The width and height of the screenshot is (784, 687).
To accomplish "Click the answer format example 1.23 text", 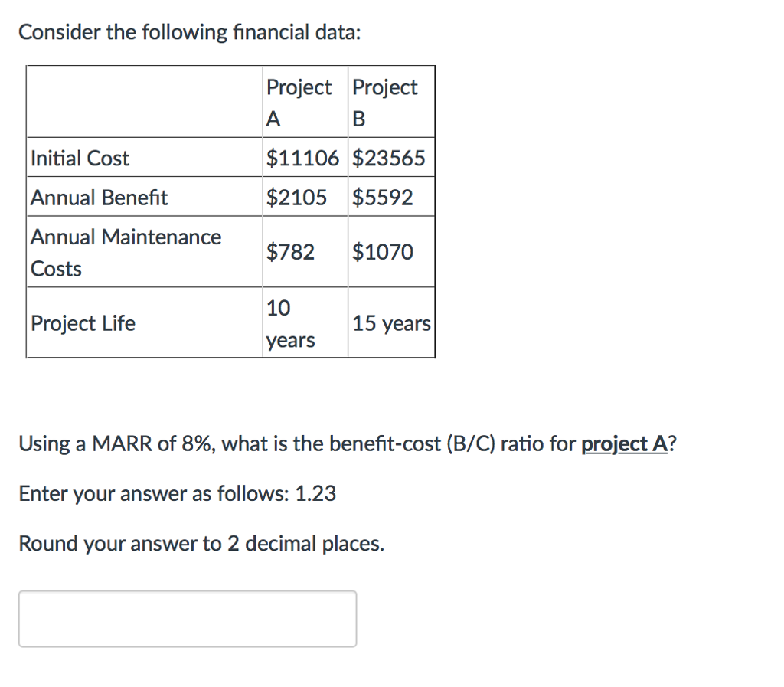I will (x=177, y=493).
